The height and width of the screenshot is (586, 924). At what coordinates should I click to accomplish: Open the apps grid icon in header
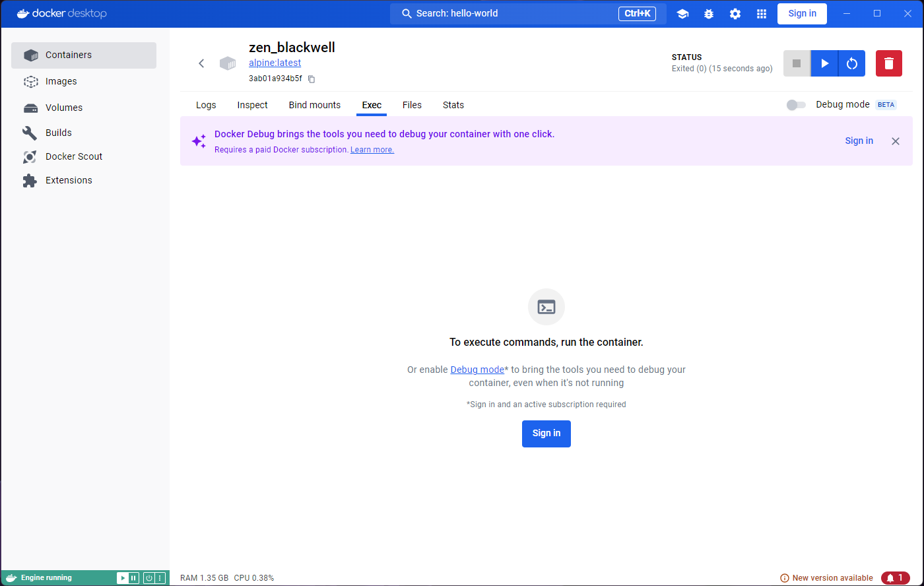(x=762, y=14)
